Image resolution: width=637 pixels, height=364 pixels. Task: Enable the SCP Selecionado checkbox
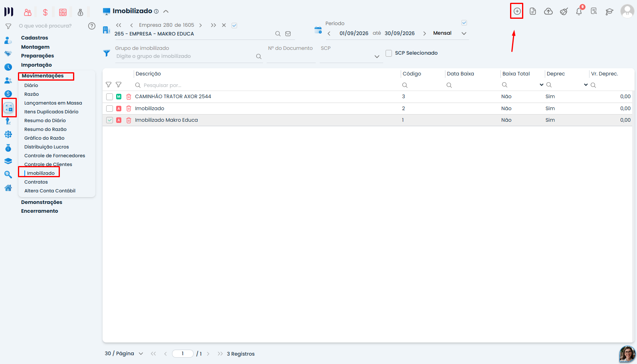click(x=389, y=53)
